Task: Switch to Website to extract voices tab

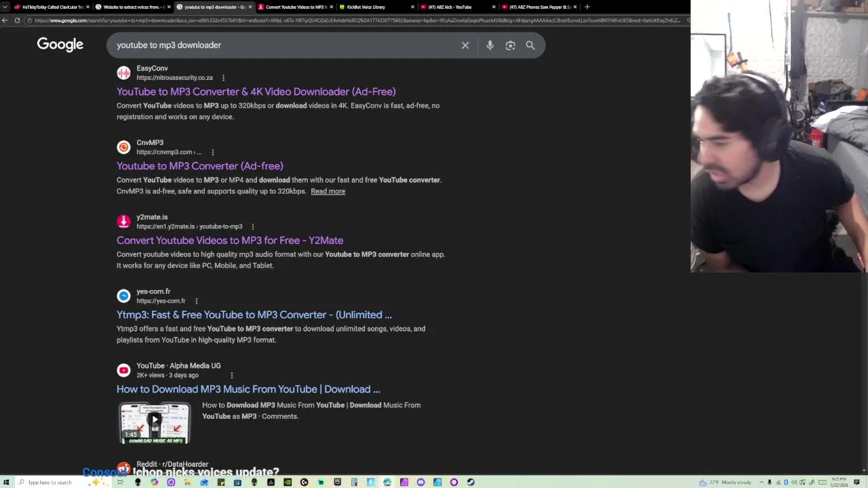Action: click(x=132, y=7)
